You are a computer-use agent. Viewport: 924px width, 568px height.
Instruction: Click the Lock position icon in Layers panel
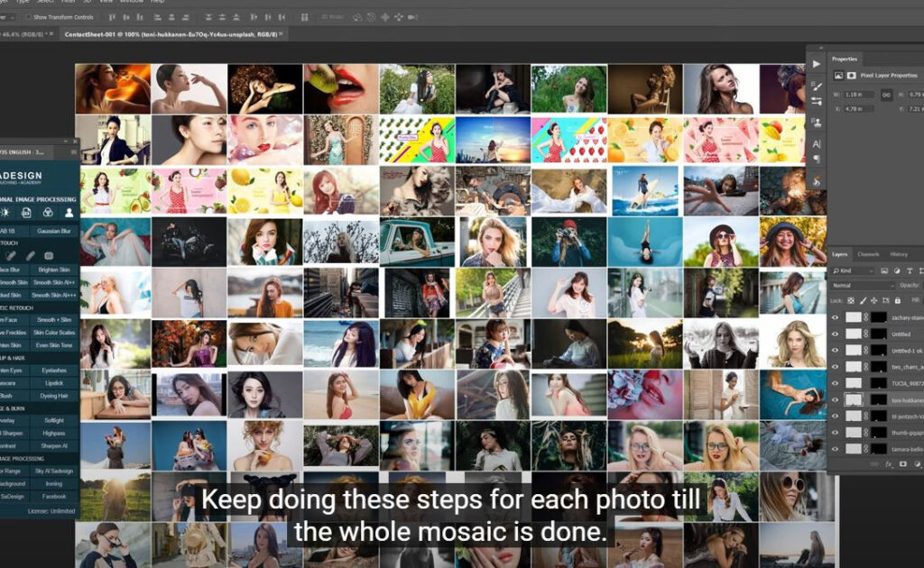click(x=874, y=300)
